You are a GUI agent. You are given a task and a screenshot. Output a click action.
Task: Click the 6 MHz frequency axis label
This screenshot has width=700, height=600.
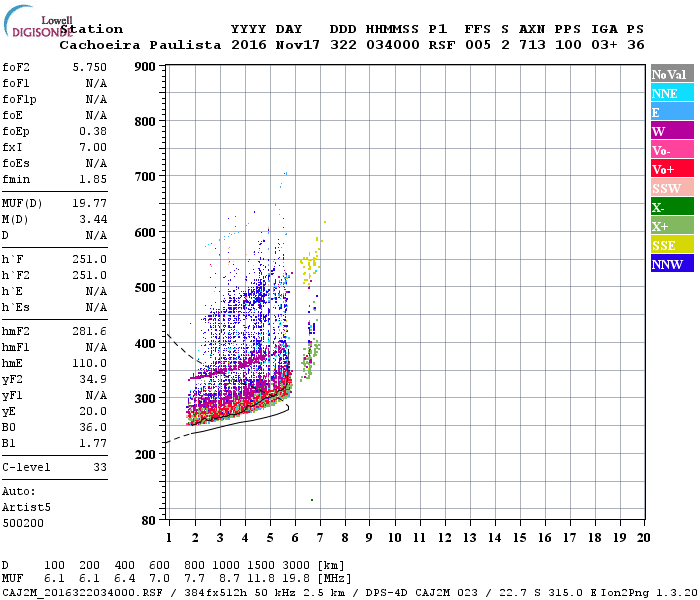tap(295, 538)
